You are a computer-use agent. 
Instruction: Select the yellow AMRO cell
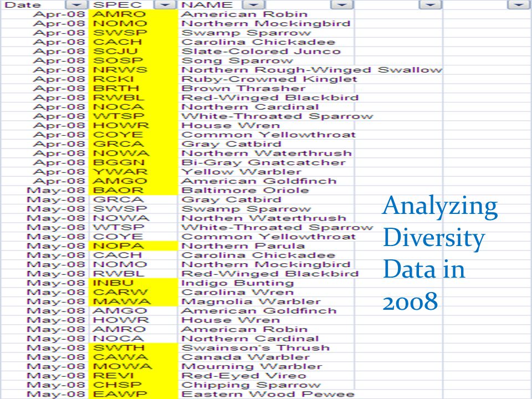133,14
